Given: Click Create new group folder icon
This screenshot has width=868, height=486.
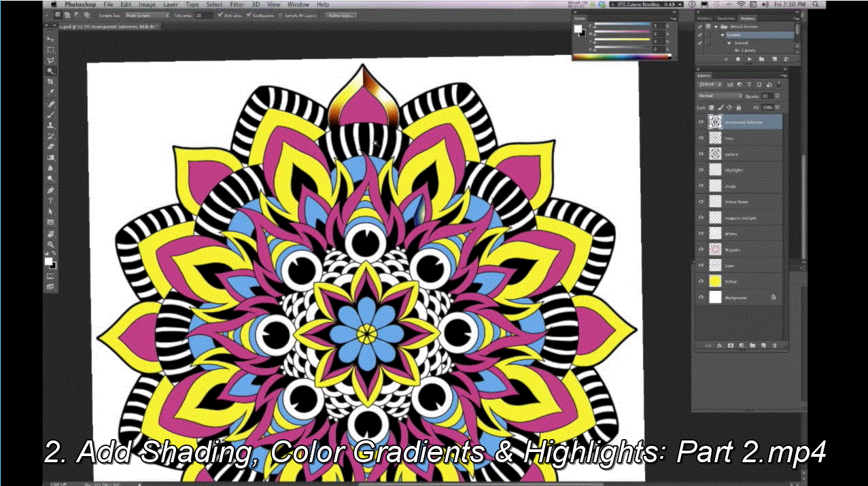Looking at the screenshot, I should 752,345.
